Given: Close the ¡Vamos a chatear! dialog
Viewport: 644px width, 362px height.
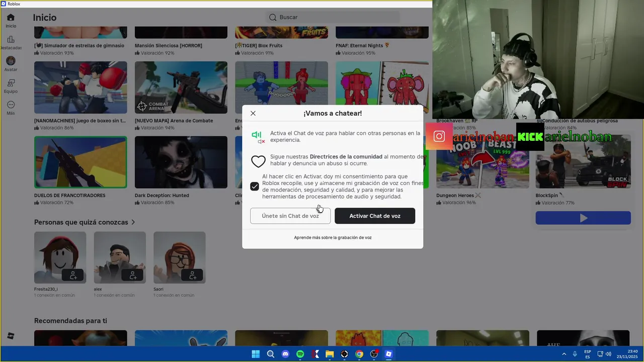Looking at the screenshot, I should (253, 114).
